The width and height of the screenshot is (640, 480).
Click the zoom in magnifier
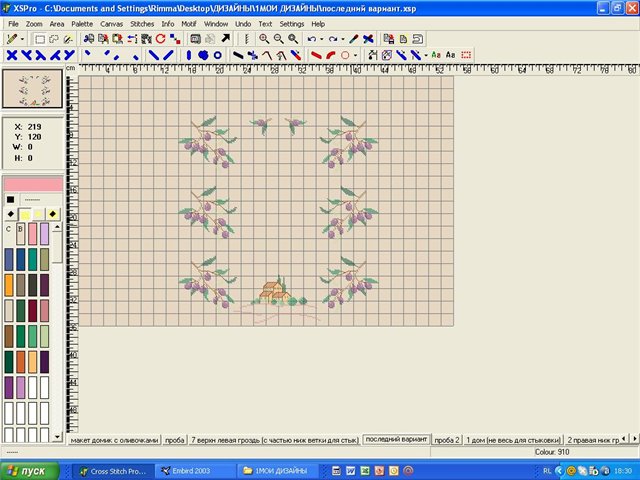(264, 38)
